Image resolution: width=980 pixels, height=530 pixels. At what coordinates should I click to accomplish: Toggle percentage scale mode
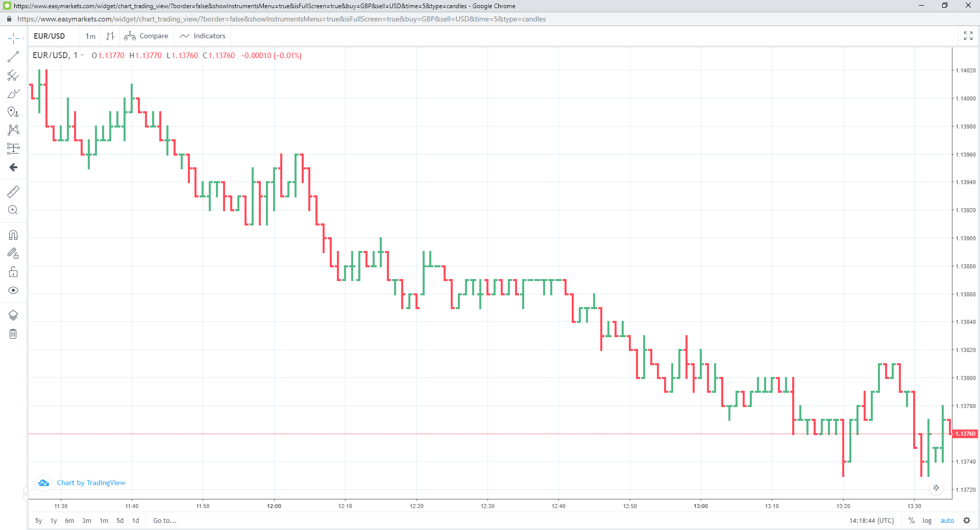(912, 521)
